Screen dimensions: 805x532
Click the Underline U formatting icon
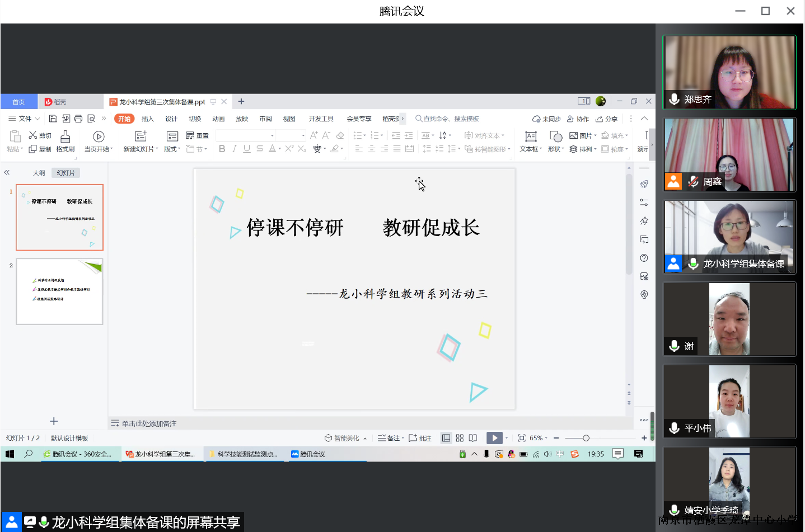[x=247, y=149]
